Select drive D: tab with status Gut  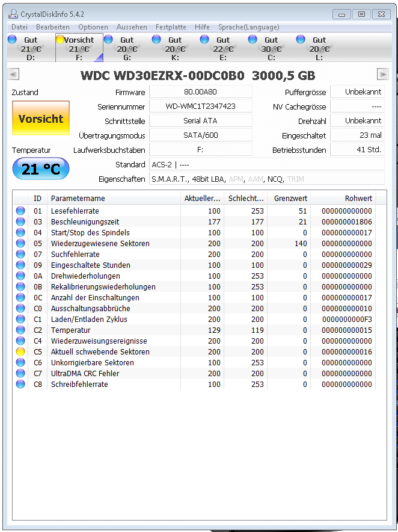(x=31, y=48)
